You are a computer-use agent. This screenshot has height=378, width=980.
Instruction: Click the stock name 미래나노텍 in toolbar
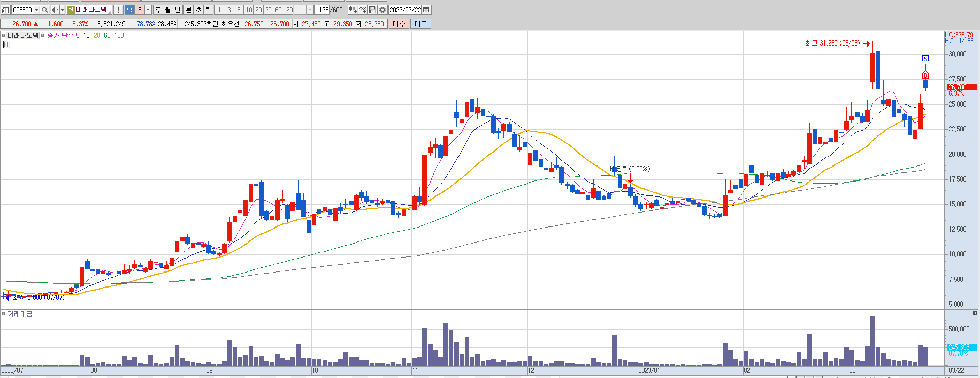91,10
